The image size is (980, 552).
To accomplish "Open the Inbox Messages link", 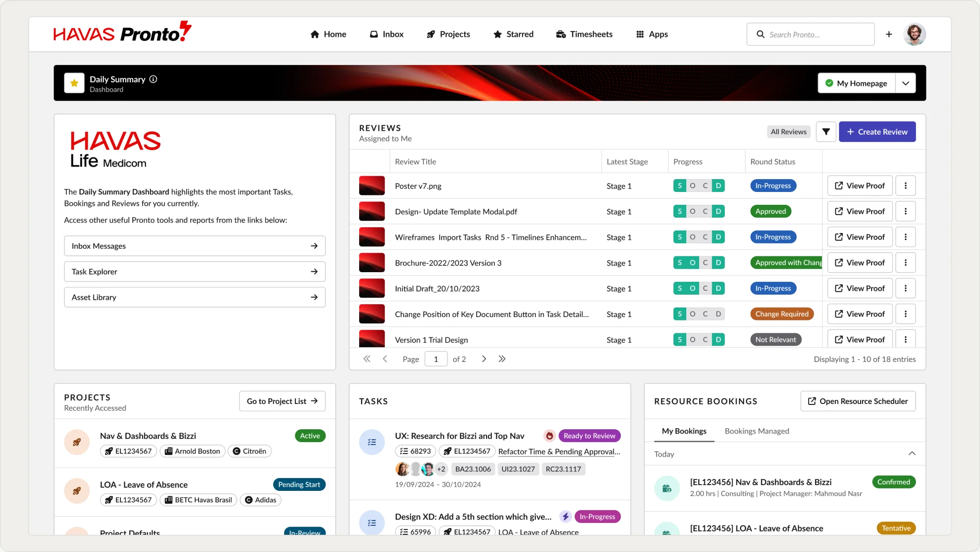I will (x=195, y=246).
